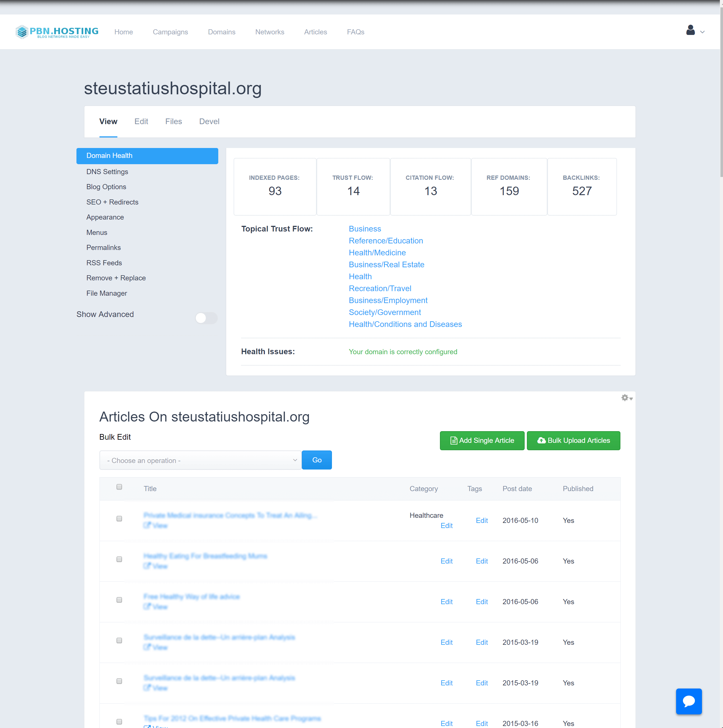The width and height of the screenshot is (723, 728).
Task: Select Domain Health in sidebar
Action: (147, 156)
